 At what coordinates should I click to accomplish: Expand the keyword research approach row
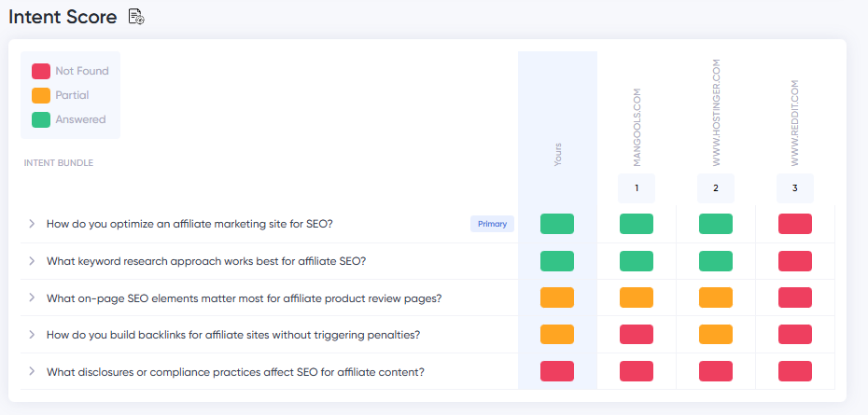(32, 261)
